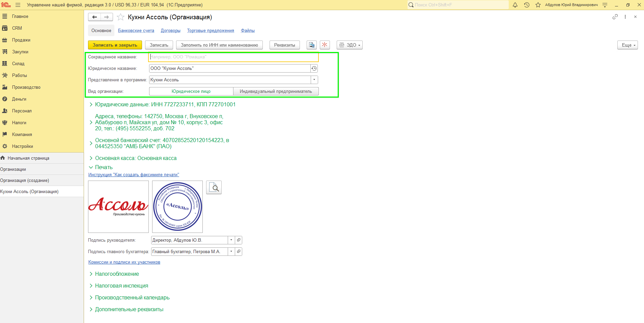Viewport: 644px width, 323px height.
Task: Open Комиссии и подписи их участников link
Action: pyautogui.click(x=124, y=262)
